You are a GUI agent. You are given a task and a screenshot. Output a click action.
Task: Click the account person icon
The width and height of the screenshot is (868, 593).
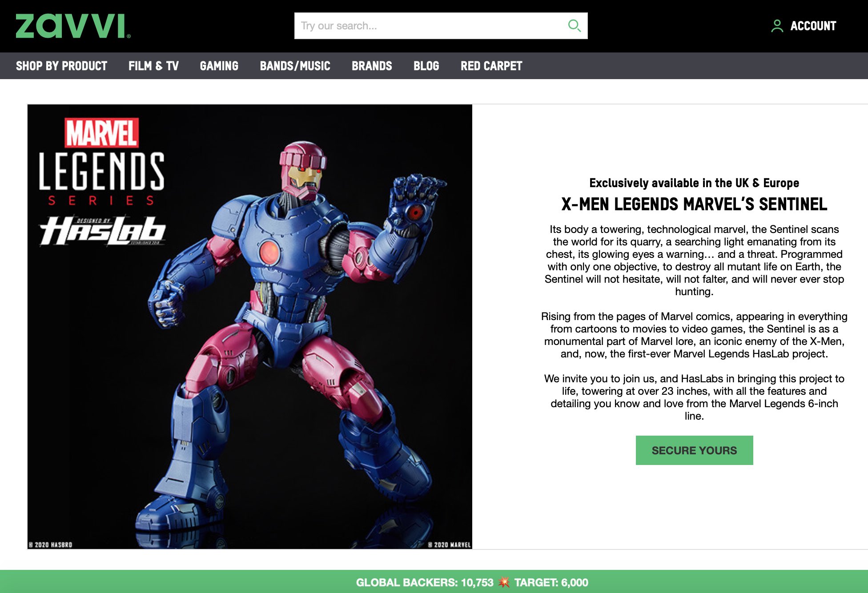(x=777, y=26)
